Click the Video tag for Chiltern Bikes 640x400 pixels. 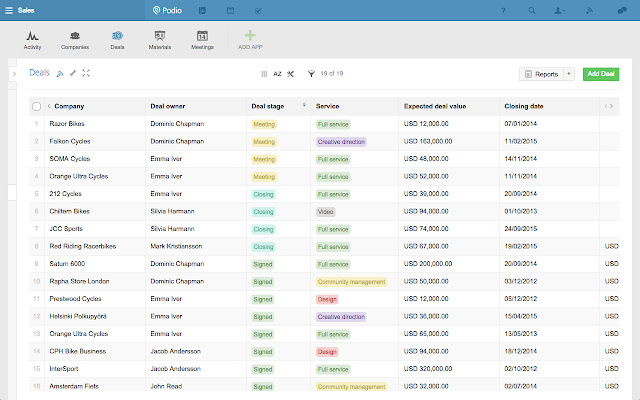click(x=325, y=212)
